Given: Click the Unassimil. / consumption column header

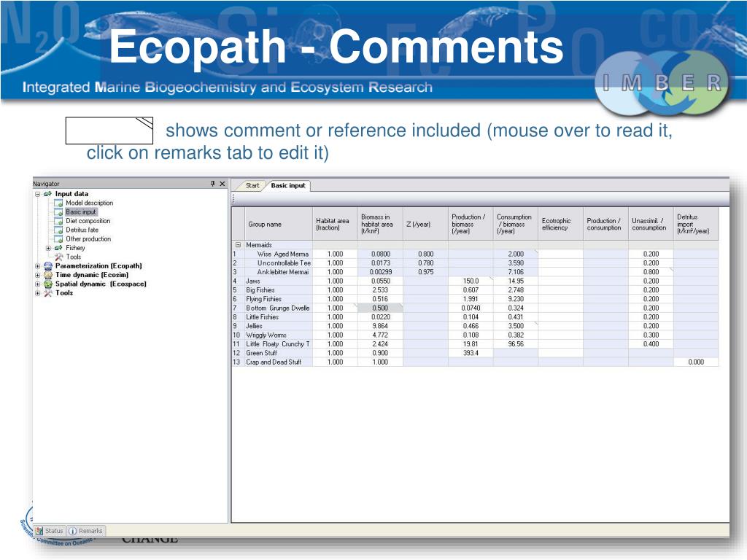Looking at the screenshot, I should click(651, 224).
